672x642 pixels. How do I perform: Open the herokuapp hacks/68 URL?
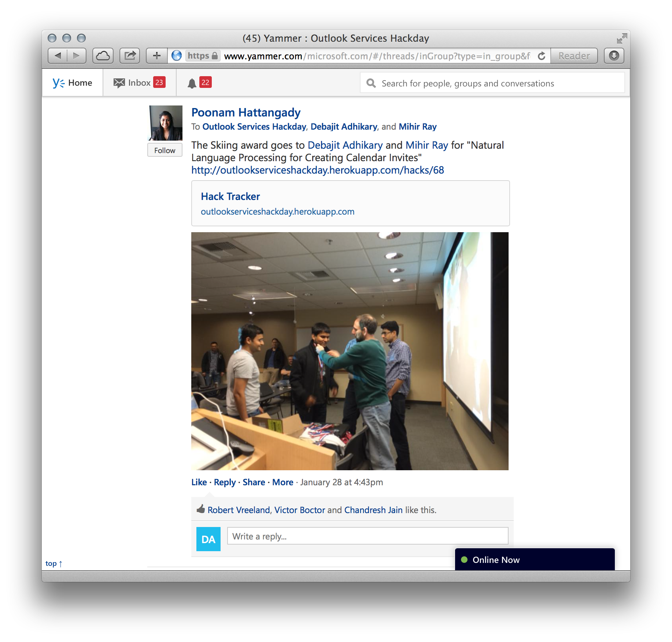(x=318, y=170)
